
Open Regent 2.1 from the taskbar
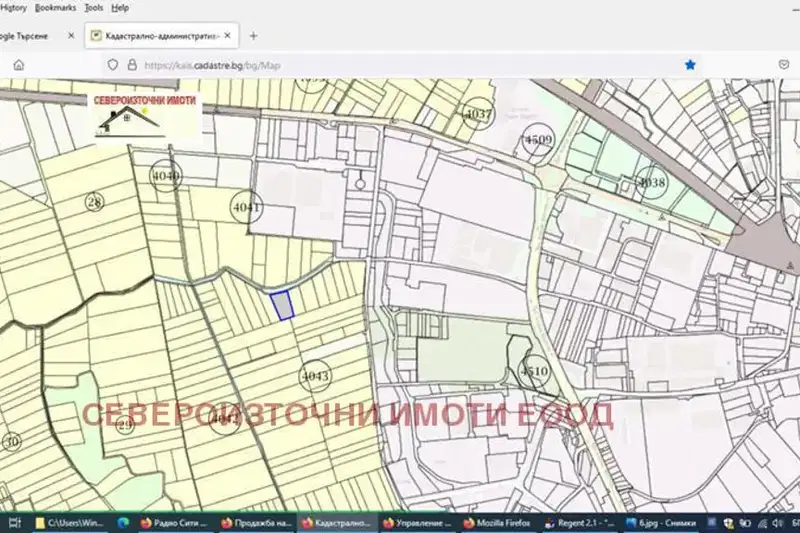point(580,523)
